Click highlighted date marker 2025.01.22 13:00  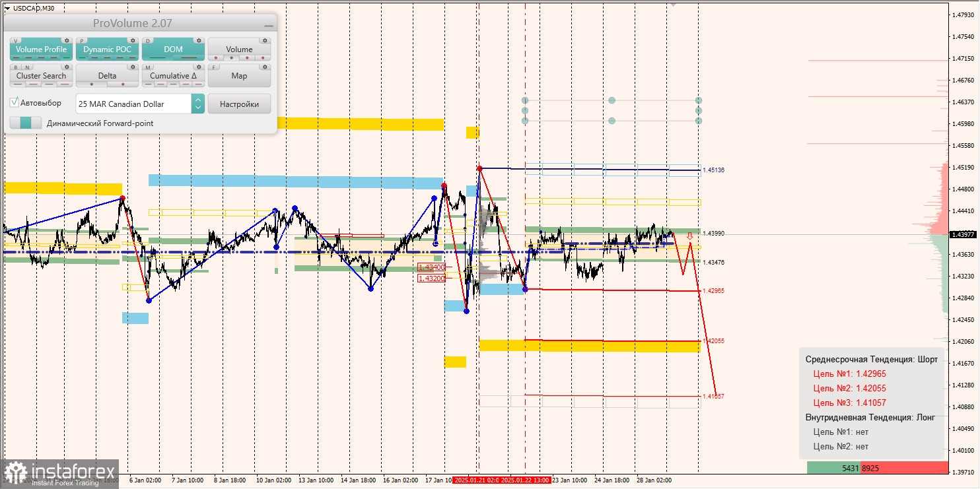click(x=525, y=480)
